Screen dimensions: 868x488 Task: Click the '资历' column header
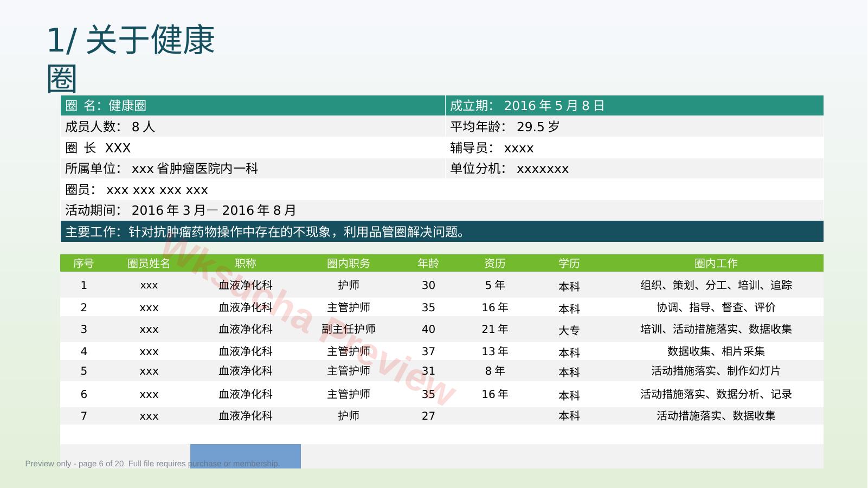pyautogui.click(x=495, y=263)
